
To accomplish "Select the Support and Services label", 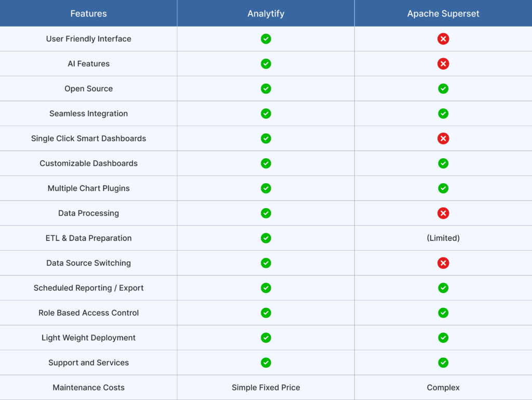I will pyautogui.click(x=88, y=363).
